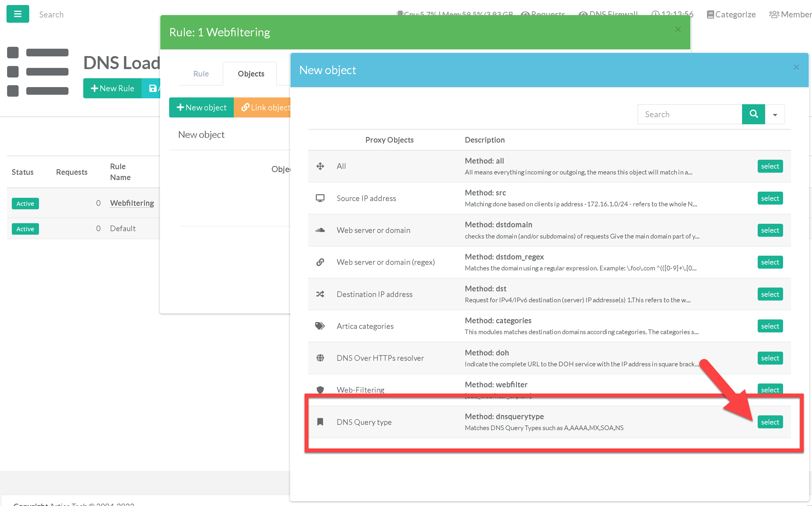This screenshot has height=506, width=812.
Task: Click the globe icon for DNS Over HTTPs resolver
Action: (320, 358)
